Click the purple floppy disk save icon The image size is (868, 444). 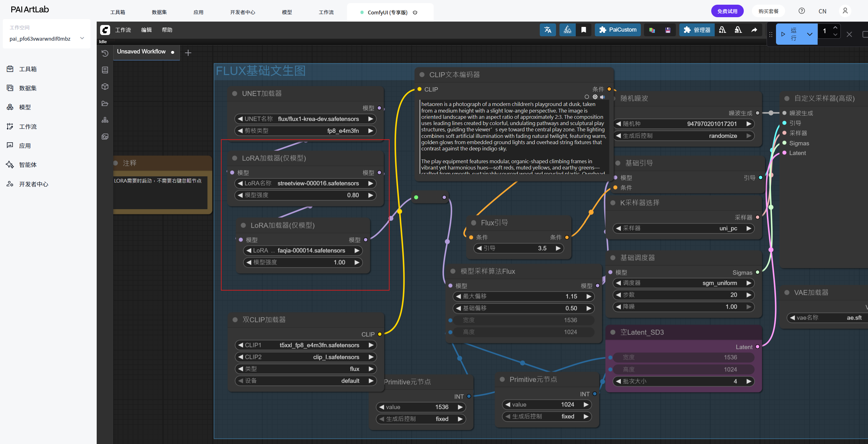pyautogui.click(x=667, y=30)
